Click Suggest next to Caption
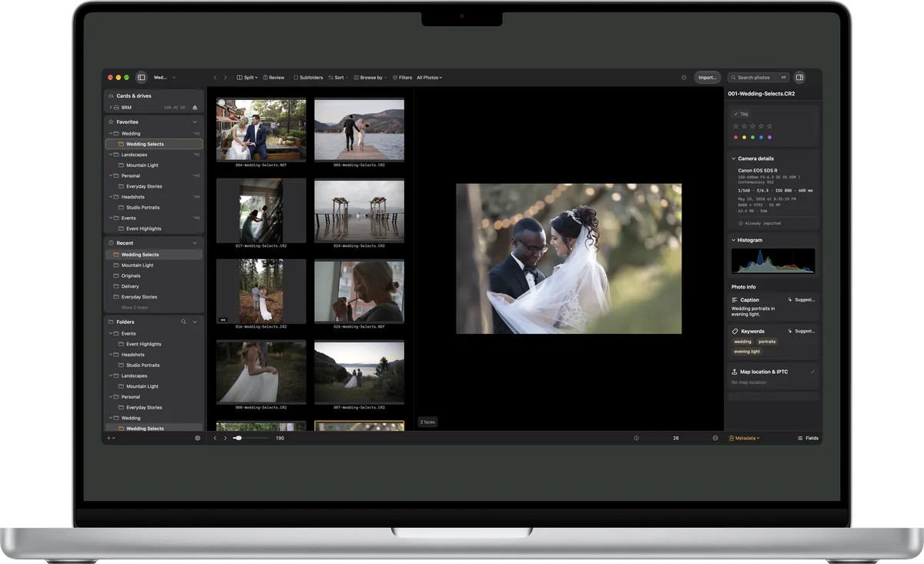 click(801, 300)
